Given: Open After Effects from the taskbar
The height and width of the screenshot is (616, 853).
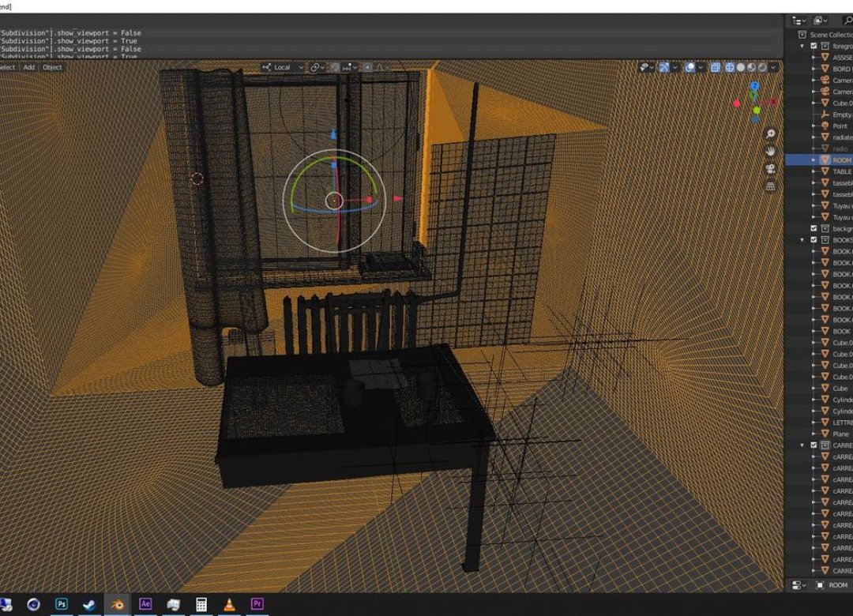Looking at the screenshot, I should pyautogui.click(x=145, y=604).
